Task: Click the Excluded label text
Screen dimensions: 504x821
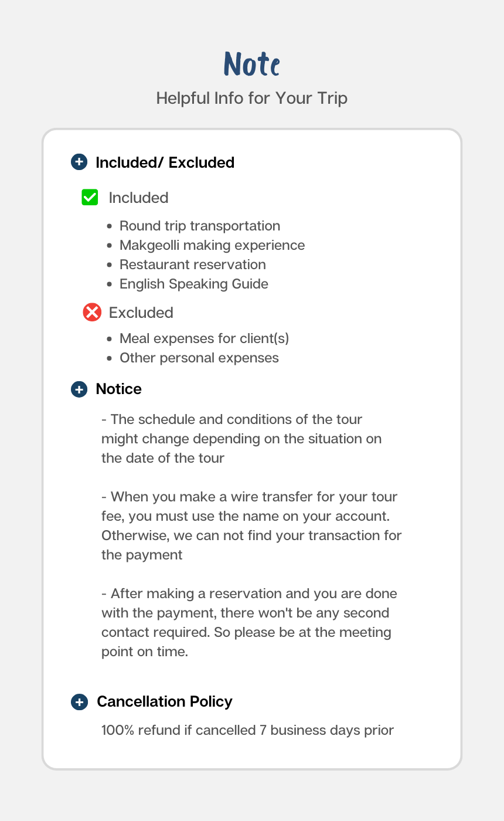Action: point(141,313)
